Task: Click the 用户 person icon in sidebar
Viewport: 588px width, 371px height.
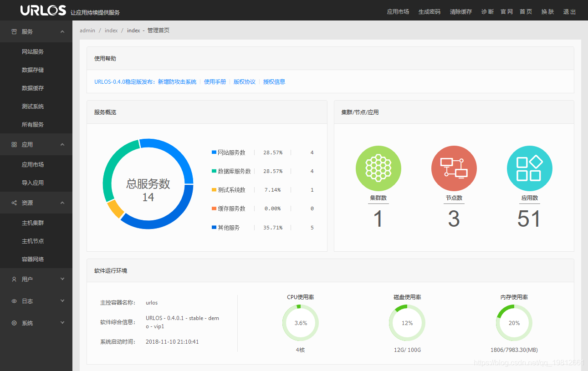Action: click(14, 279)
